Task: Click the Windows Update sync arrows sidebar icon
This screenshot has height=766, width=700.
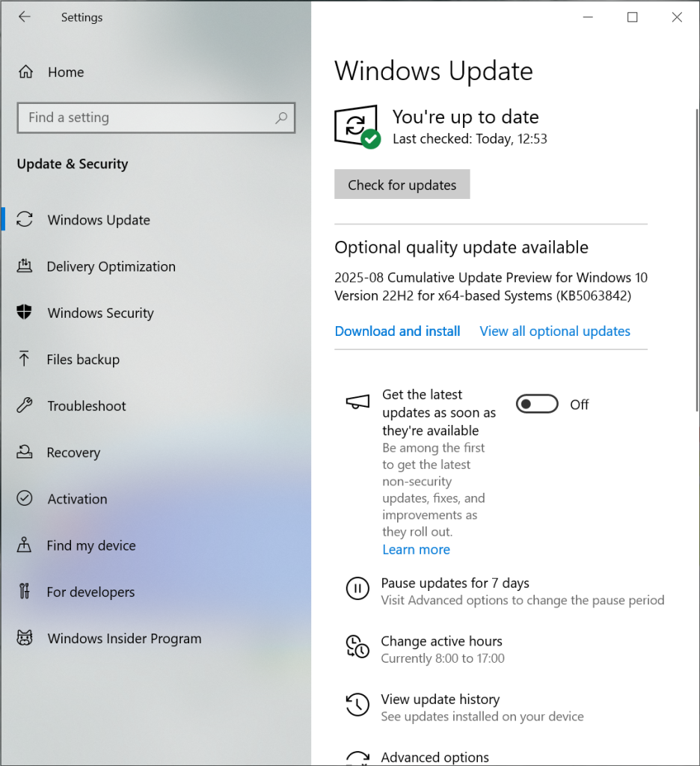Action: coord(25,219)
